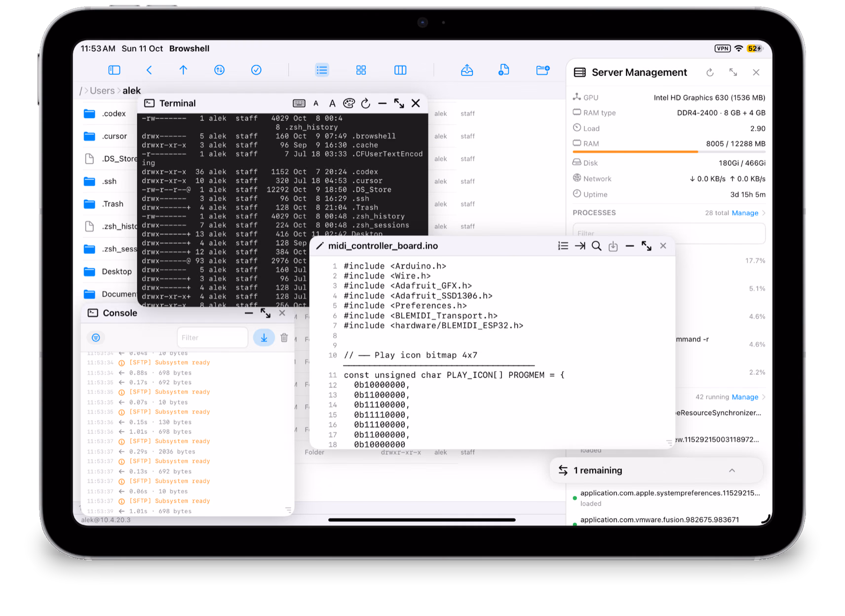Navigate to root slash in breadcrumb
Image resolution: width=845 pixels, height=616 pixels.
point(81,91)
